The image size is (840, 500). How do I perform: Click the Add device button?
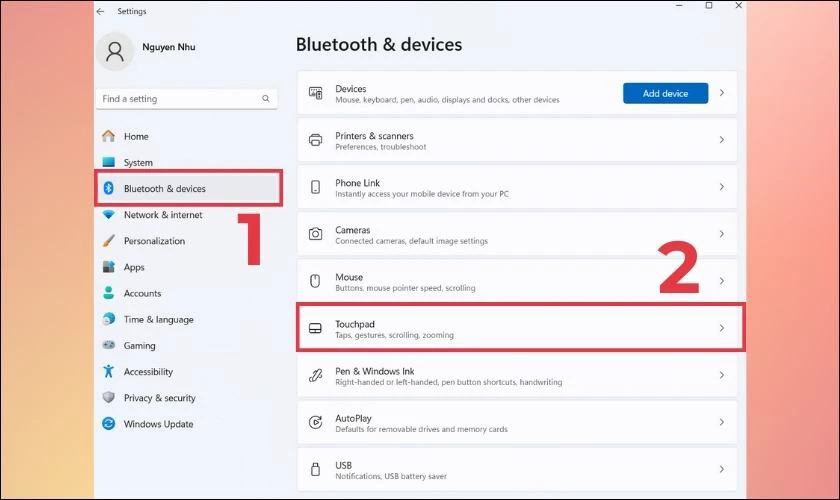tap(665, 93)
